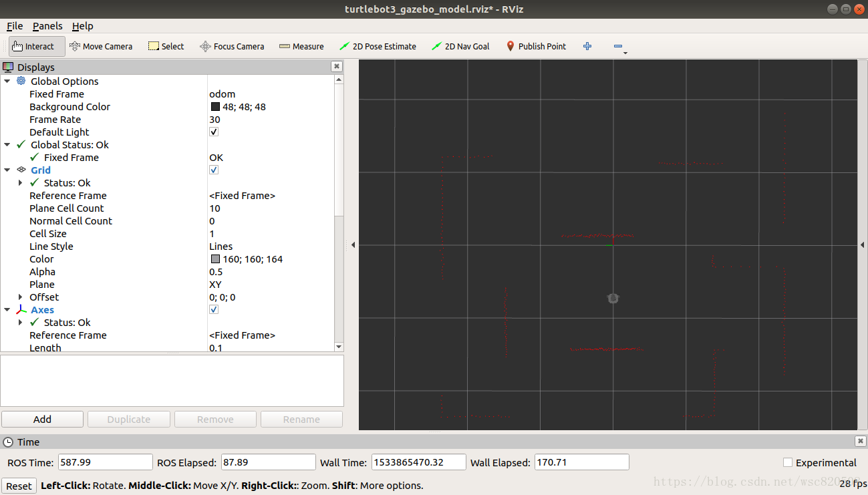Toggle the Default Light checkbox
This screenshot has width=868, height=495.
pos(214,132)
